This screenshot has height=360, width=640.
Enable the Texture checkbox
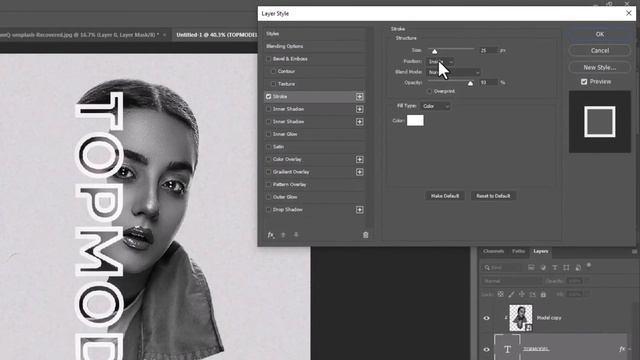pyautogui.click(x=273, y=84)
